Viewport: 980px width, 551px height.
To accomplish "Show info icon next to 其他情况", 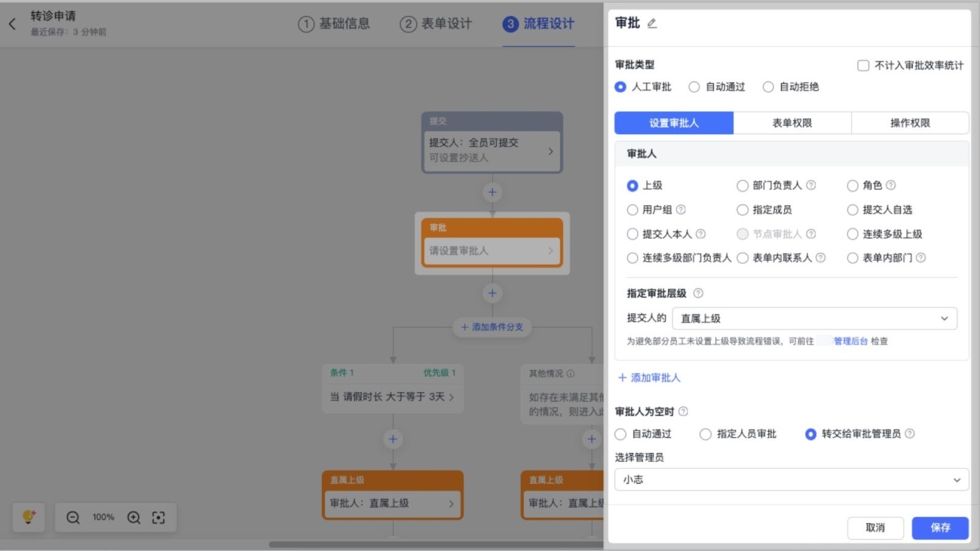I will [x=570, y=373].
